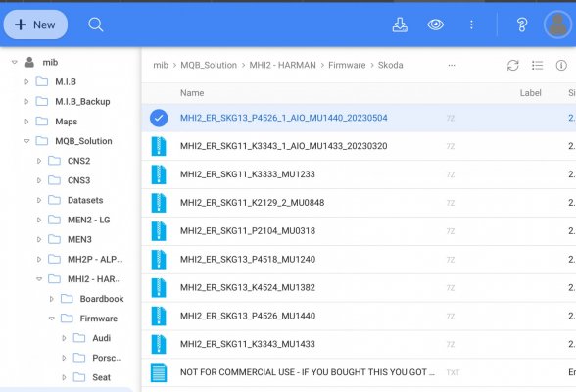Open the Maps folder in tree
The height and width of the screenshot is (392, 576).
pos(67,122)
